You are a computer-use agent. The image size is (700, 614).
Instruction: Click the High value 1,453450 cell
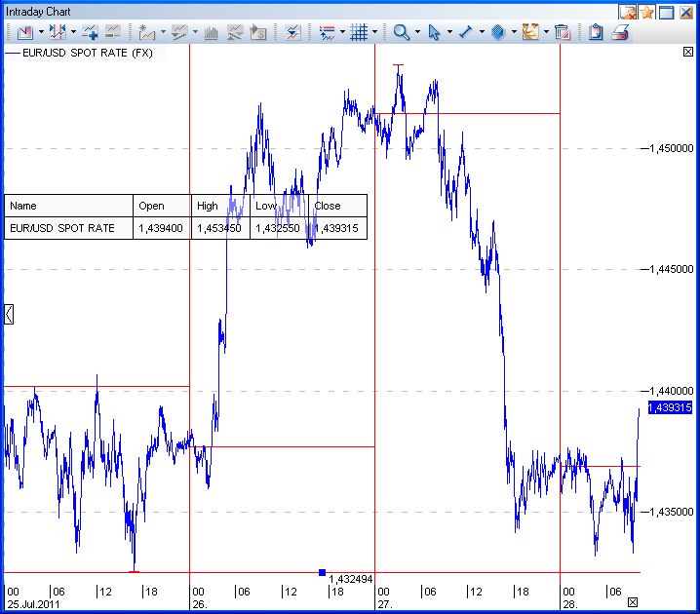(219, 228)
